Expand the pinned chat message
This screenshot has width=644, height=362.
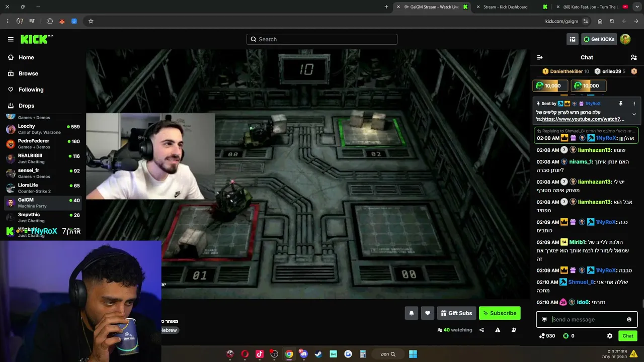tap(634, 114)
